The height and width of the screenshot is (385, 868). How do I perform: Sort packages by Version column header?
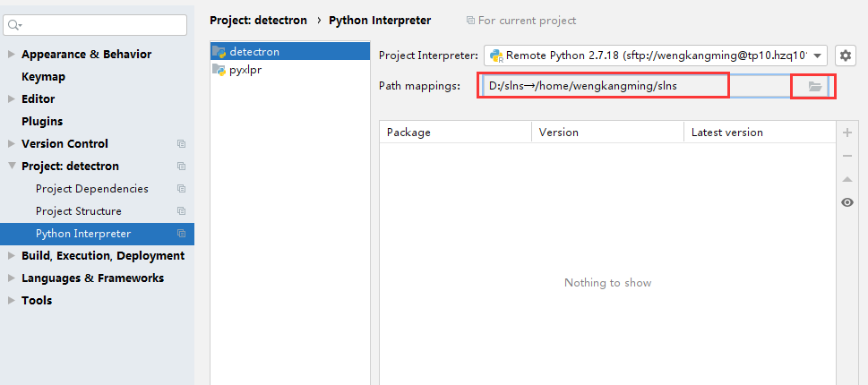point(558,133)
